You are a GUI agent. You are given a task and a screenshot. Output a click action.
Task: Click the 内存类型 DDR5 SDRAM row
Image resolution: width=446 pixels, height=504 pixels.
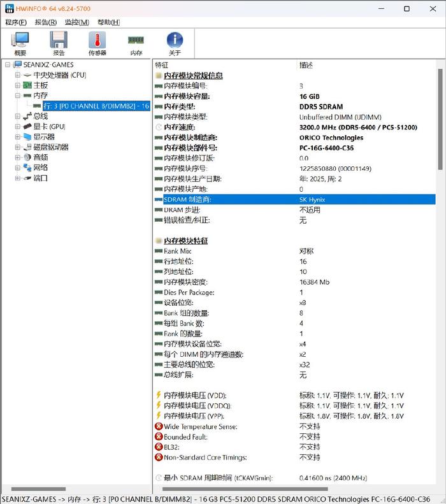295,106
